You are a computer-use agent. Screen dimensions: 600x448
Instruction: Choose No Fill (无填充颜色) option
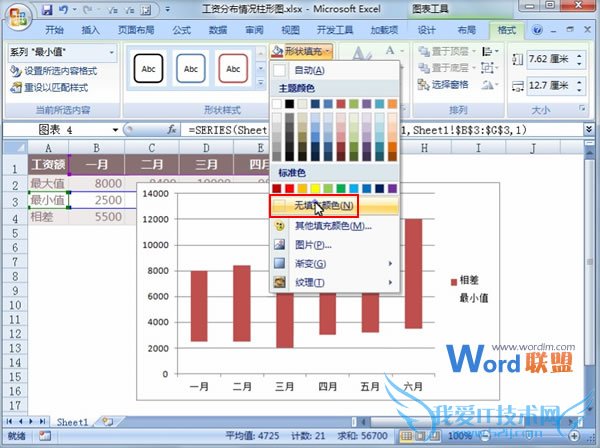pyautogui.click(x=334, y=206)
